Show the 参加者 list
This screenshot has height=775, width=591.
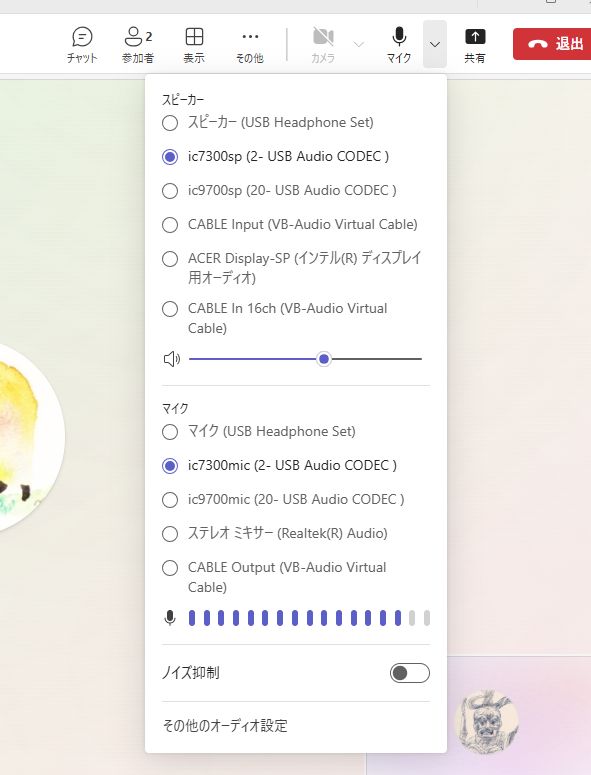pos(138,44)
